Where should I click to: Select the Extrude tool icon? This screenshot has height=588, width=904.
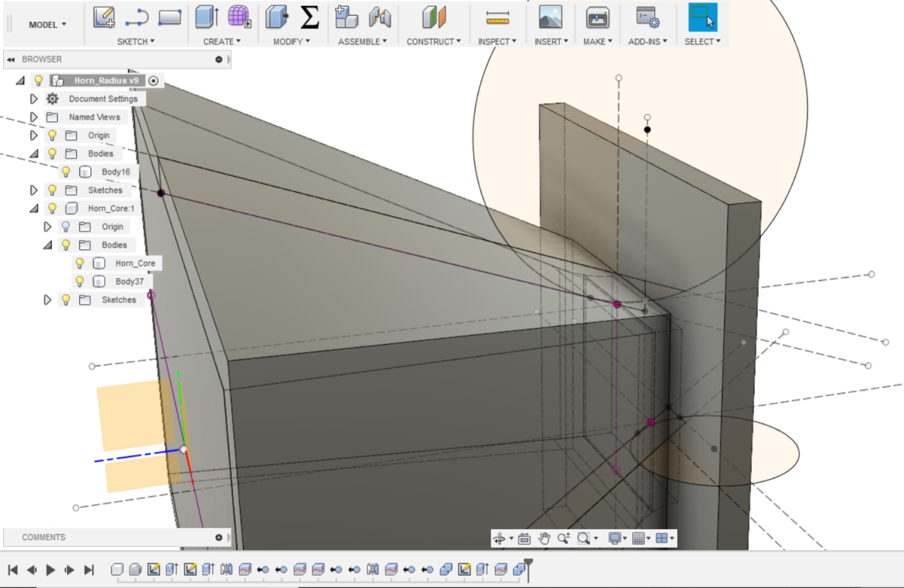(206, 17)
